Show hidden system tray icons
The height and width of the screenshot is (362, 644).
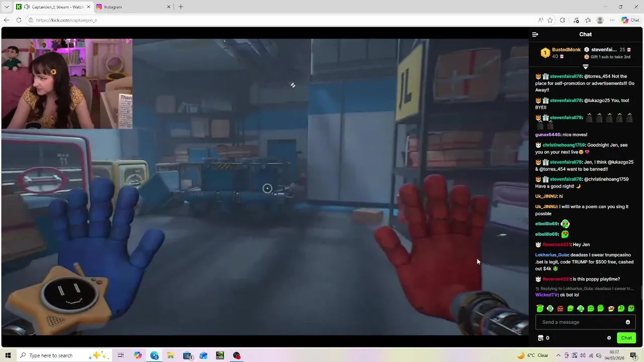pyautogui.click(x=558, y=355)
